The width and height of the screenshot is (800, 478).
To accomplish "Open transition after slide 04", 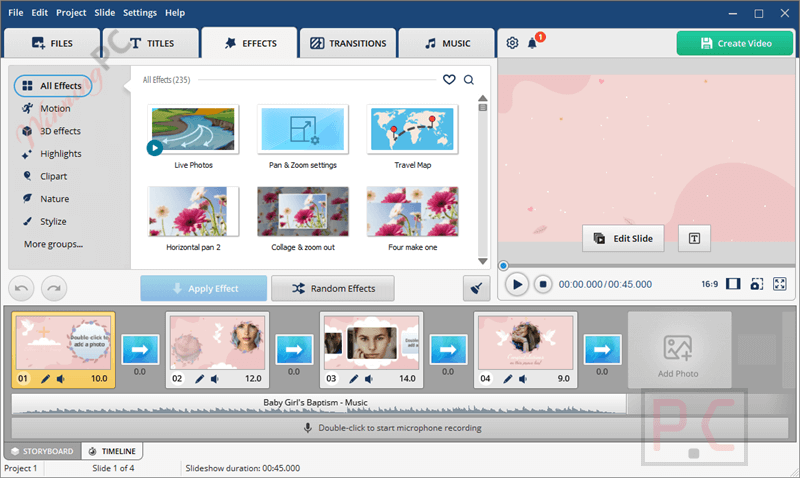I will [x=602, y=349].
